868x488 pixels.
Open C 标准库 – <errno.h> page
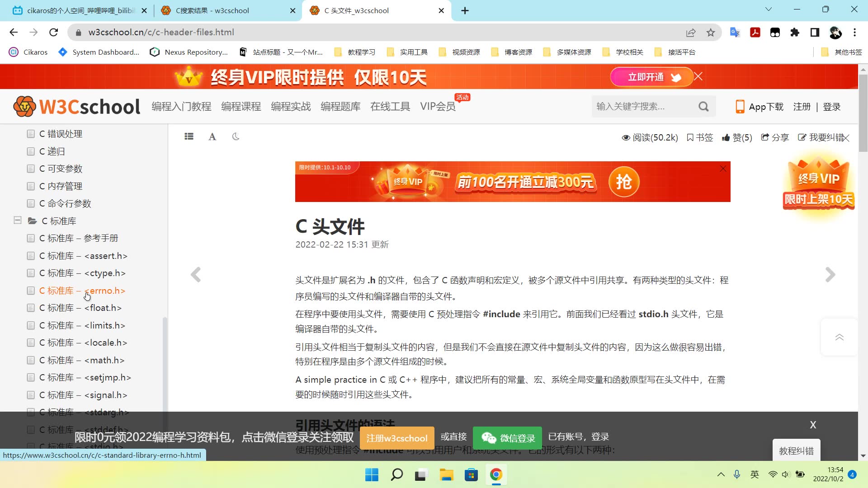click(x=82, y=291)
